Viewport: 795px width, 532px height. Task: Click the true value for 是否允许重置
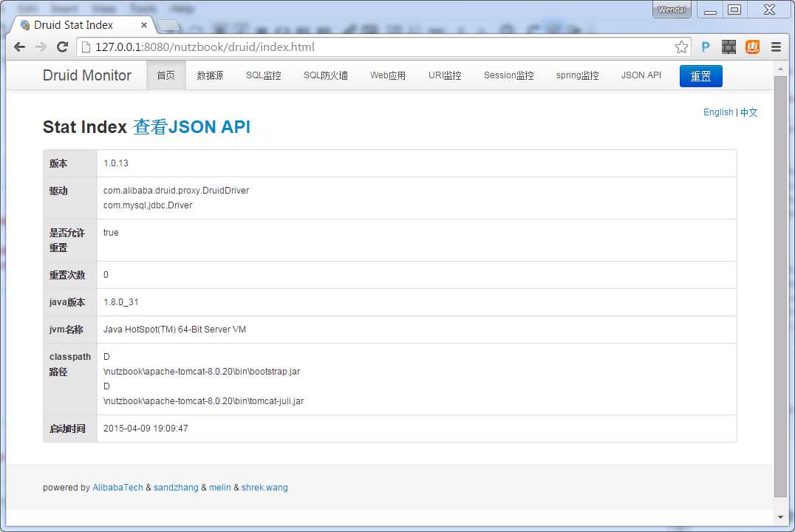(111, 233)
